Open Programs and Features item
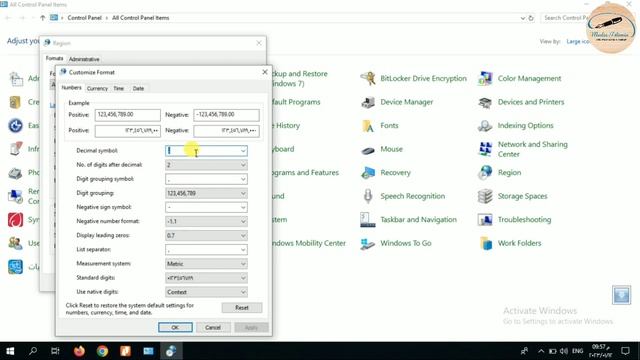The width and height of the screenshot is (640, 360). (x=305, y=173)
